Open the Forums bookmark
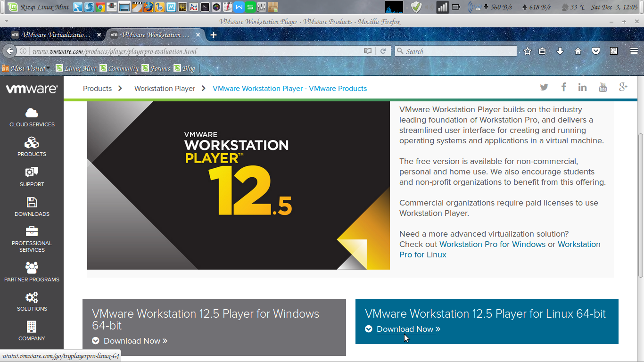 click(156, 68)
